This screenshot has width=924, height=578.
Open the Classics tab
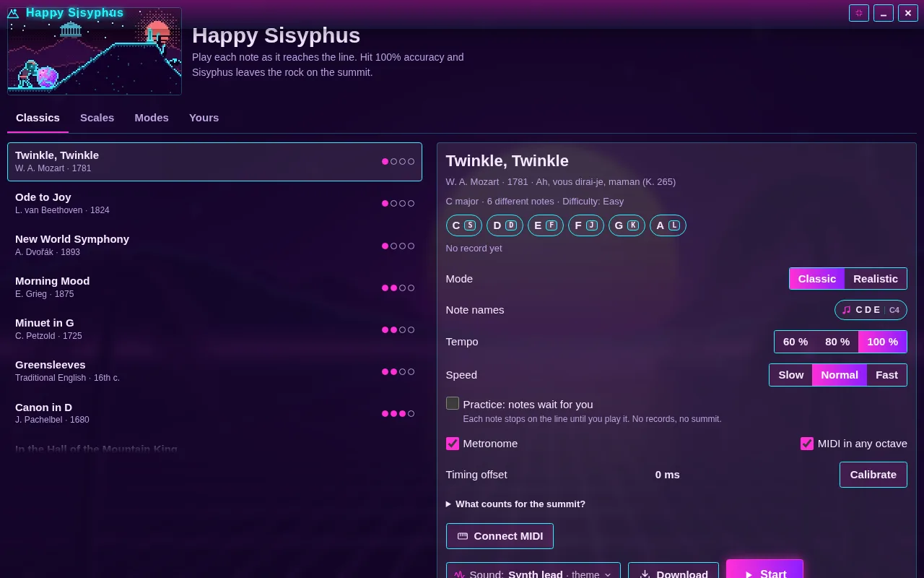point(38,118)
